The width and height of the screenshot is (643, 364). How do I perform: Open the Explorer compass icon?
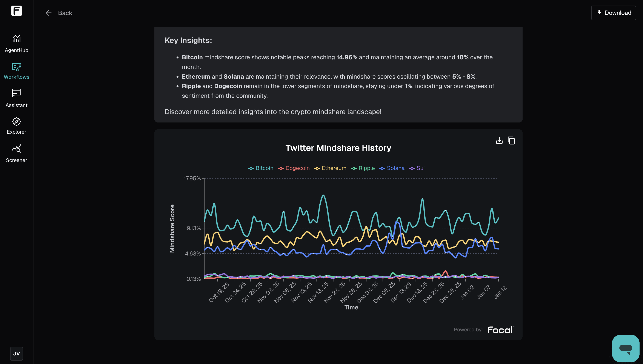click(17, 122)
